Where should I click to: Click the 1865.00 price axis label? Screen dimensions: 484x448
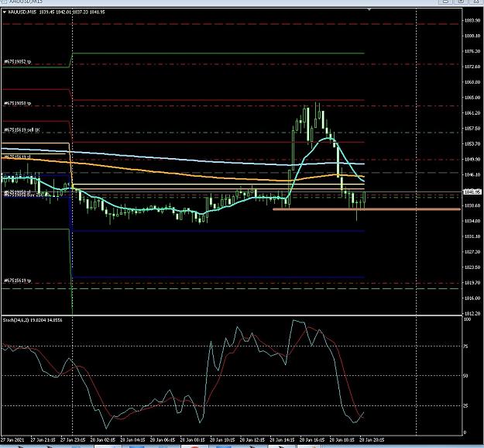point(472,98)
